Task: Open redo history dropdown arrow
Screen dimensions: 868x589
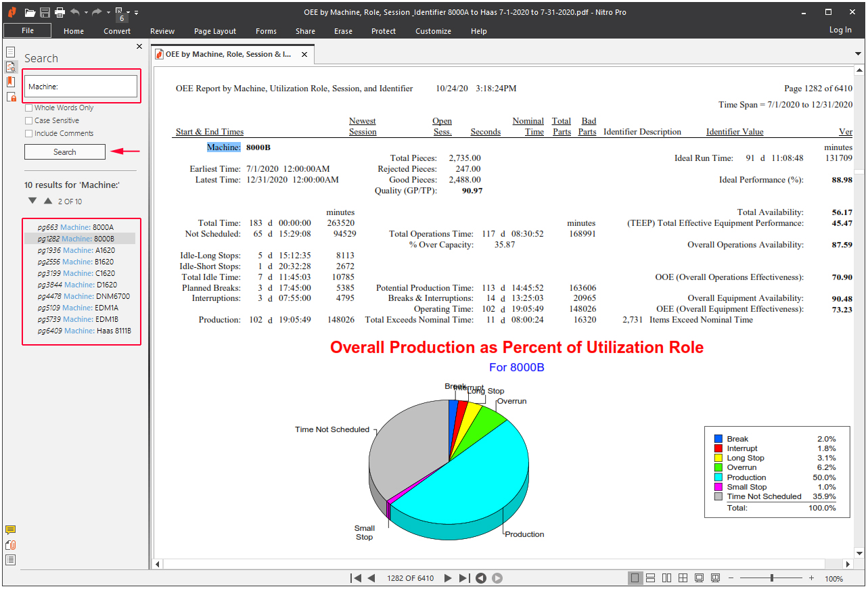Action: [108, 13]
